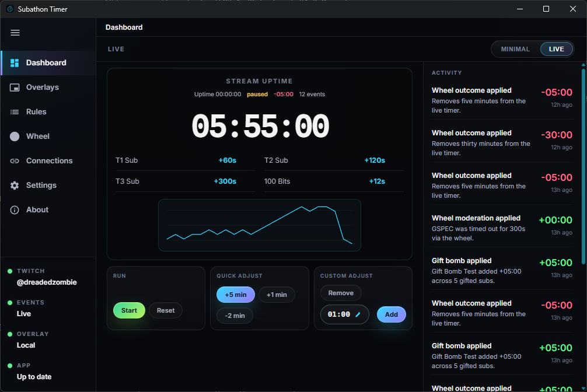Switch to MINIMAL view mode
Screen dimensions: 587x392
click(515, 49)
